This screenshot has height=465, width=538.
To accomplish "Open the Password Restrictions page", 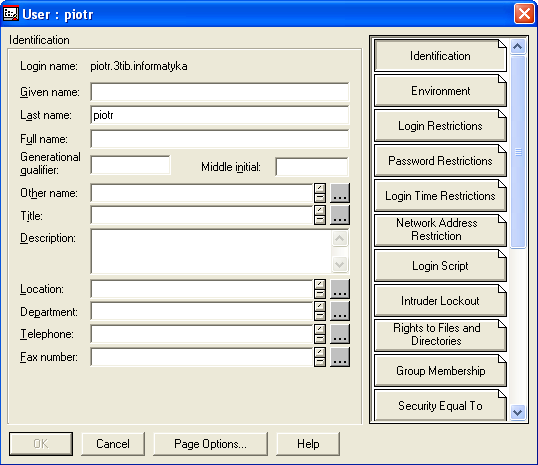I will point(440,161).
